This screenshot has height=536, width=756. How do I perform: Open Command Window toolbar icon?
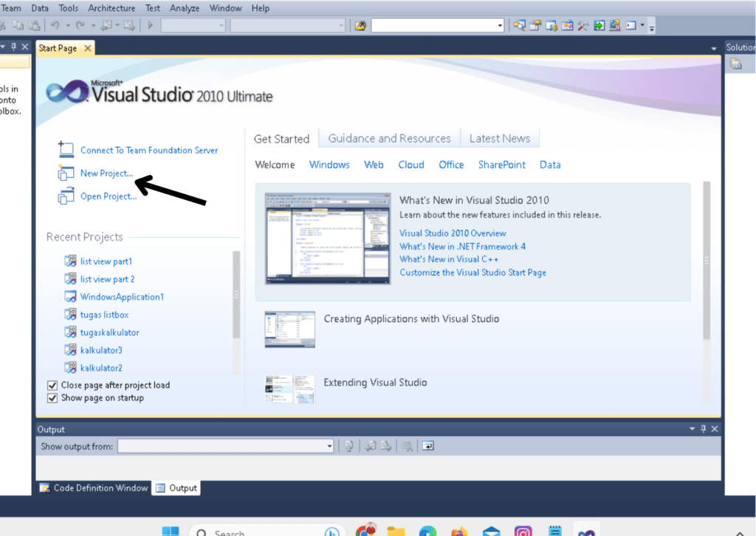pyautogui.click(x=631, y=26)
